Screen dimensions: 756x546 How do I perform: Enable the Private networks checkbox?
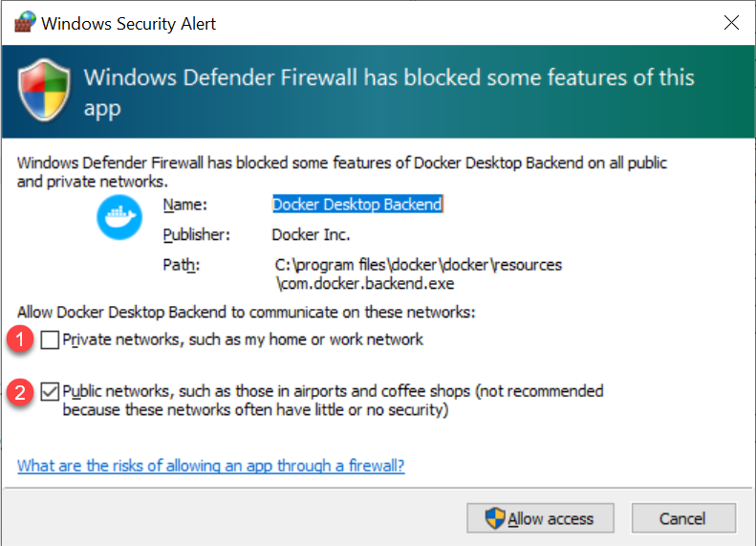[50, 339]
